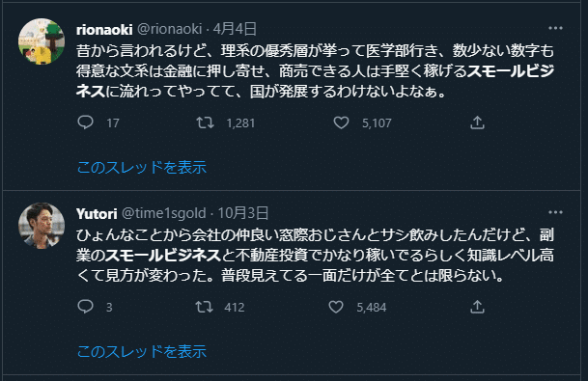
Task: Open the @rionaoki handle
Action: [170, 29]
